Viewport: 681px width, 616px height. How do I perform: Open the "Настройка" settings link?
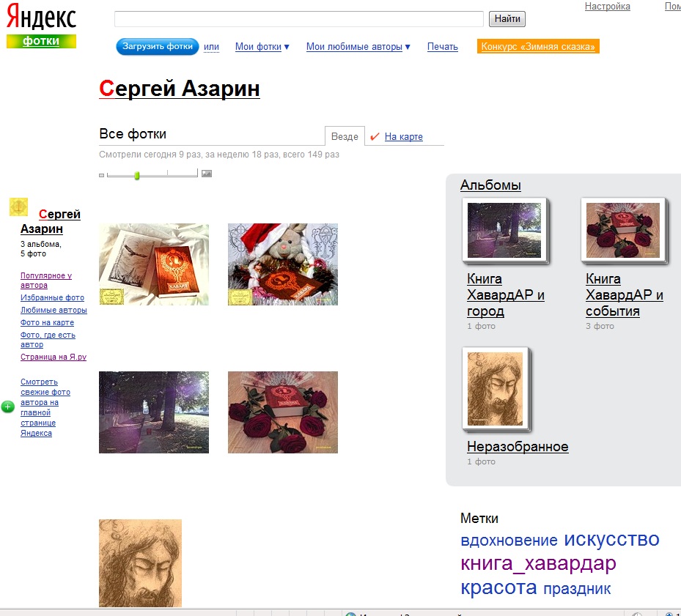(608, 7)
